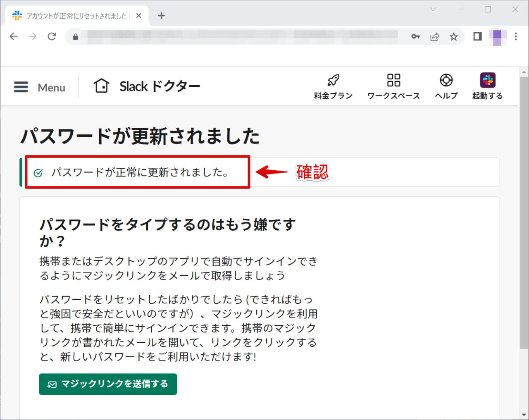Screen dimensions: 529x420
Task: Click the 起動する Slack logo icon
Action: click(x=488, y=80)
